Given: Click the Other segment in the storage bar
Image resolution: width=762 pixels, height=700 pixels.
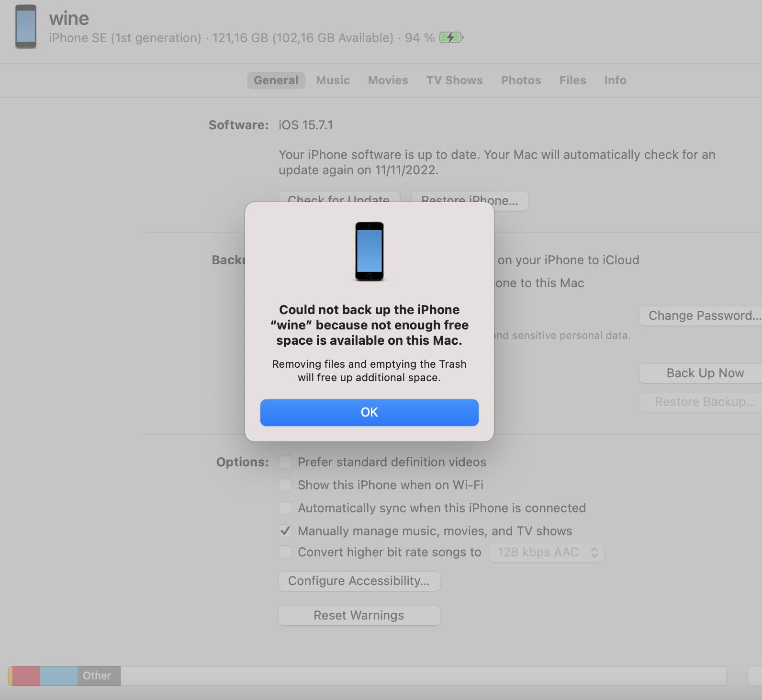Looking at the screenshot, I should (99, 676).
